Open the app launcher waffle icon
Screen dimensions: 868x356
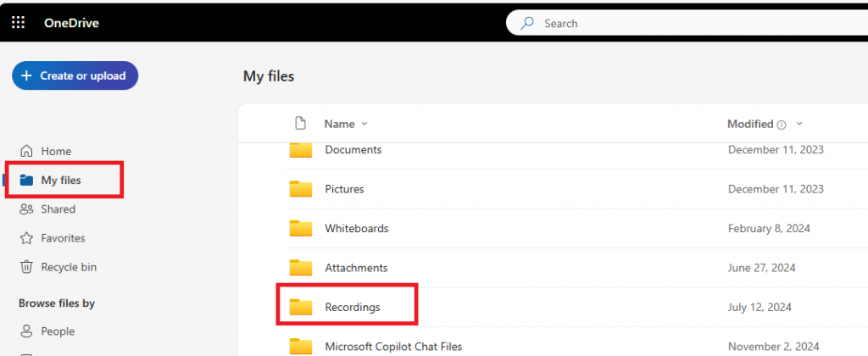click(18, 23)
